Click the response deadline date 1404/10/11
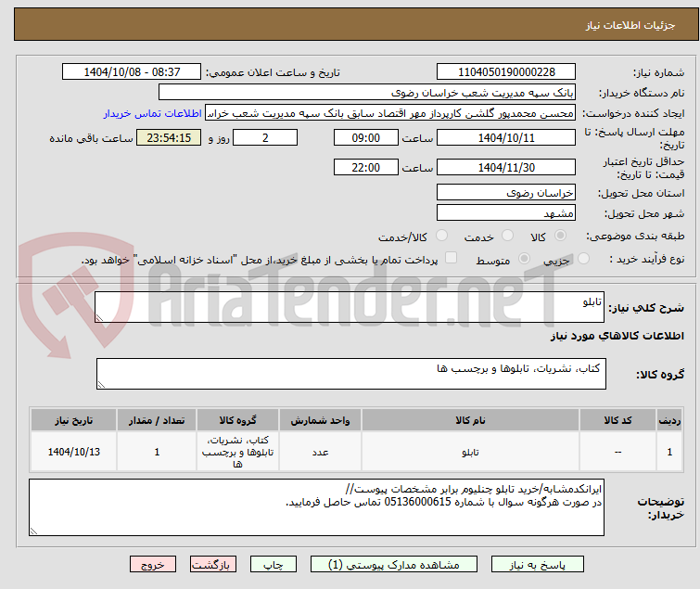The image size is (700, 589). point(506,137)
